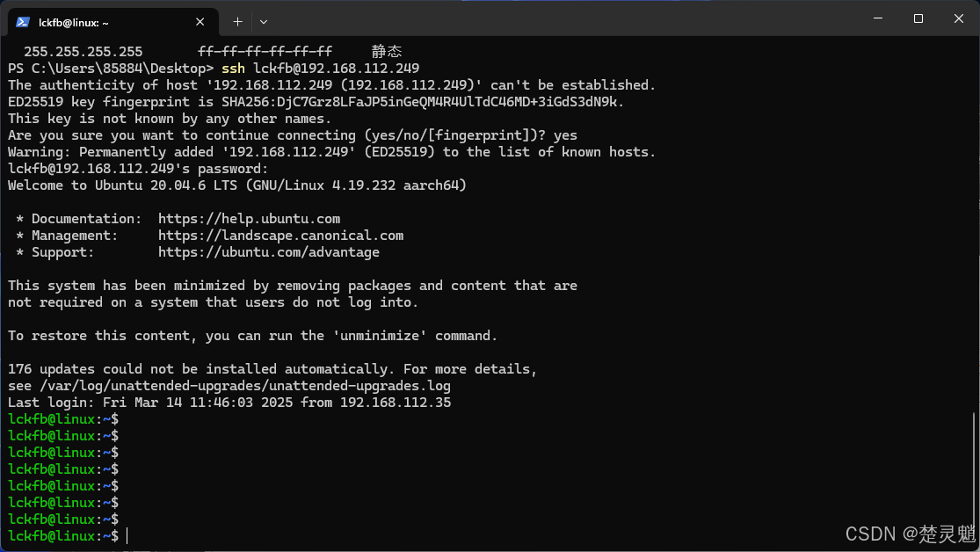This screenshot has width=980, height=552.
Task: Select the lckfb@linux: ~ tab
Action: coord(113,22)
